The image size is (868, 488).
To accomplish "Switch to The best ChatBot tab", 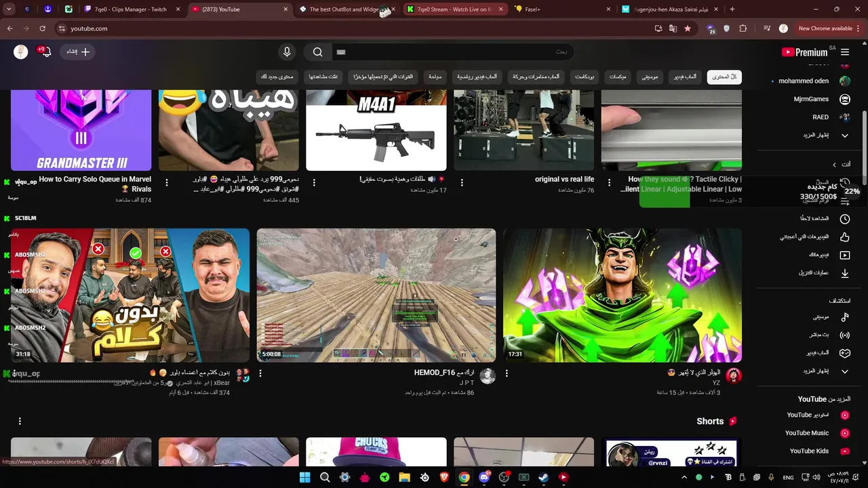I will (349, 9).
